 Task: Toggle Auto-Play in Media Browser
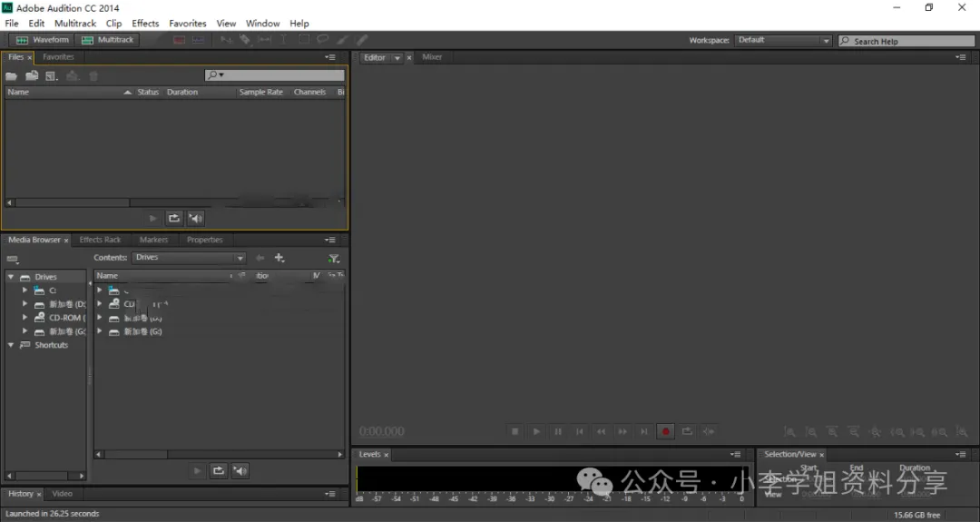tap(240, 471)
